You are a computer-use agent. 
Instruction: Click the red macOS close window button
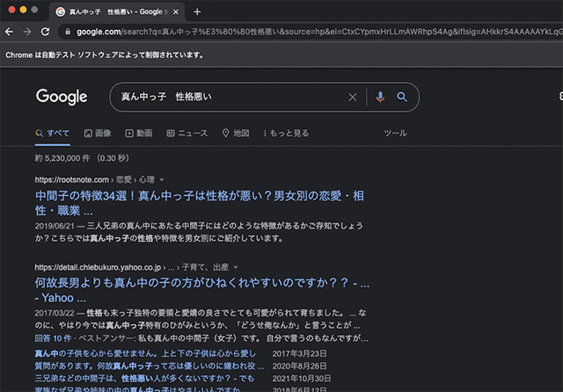[11, 10]
